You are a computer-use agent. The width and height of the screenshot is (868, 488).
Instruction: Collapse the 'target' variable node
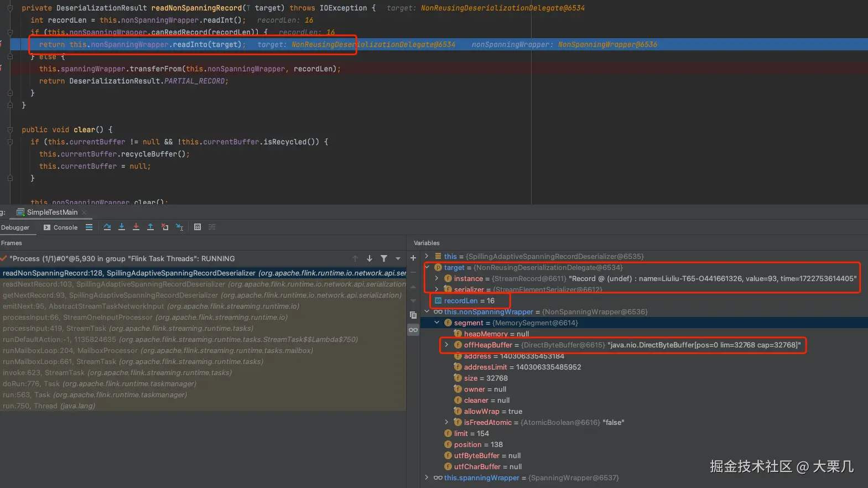427,267
